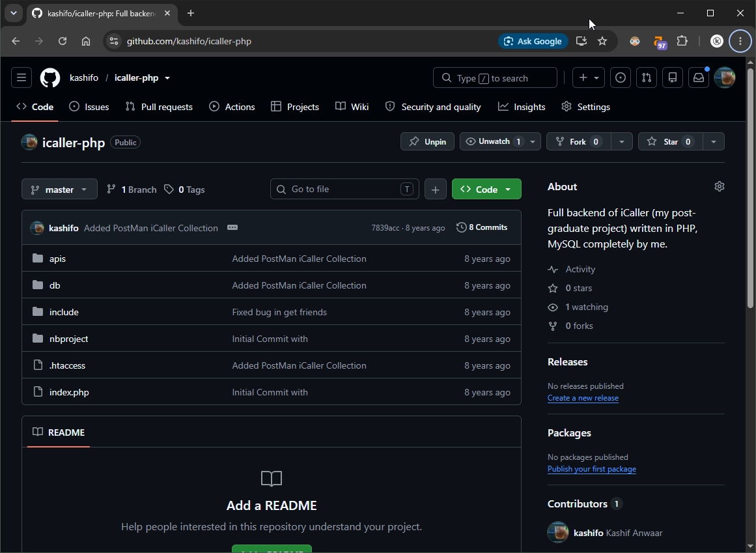Close the kashifo/icaller-php browser tab
Image resolution: width=756 pixels, height=553 pixels.
[167, 13]
